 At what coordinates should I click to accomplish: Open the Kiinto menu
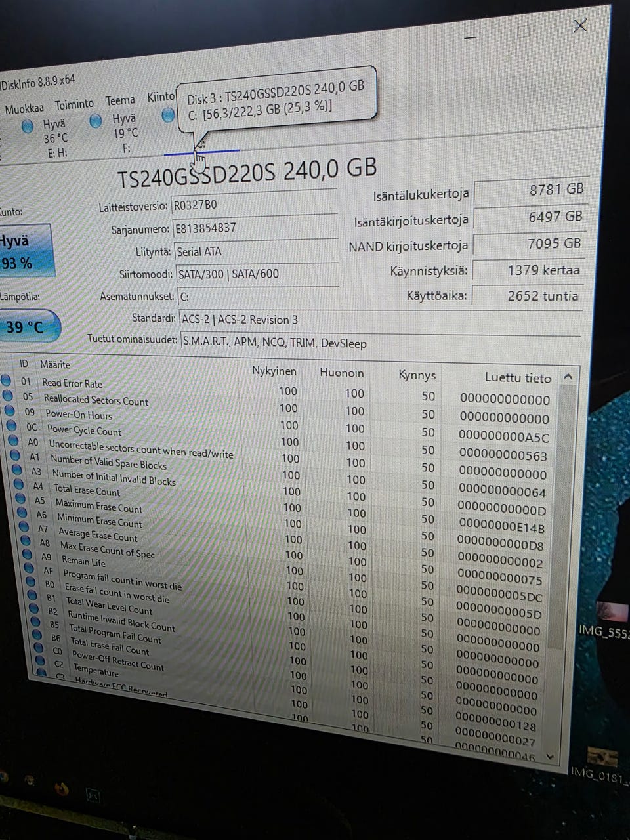click(x=161, y=97)
